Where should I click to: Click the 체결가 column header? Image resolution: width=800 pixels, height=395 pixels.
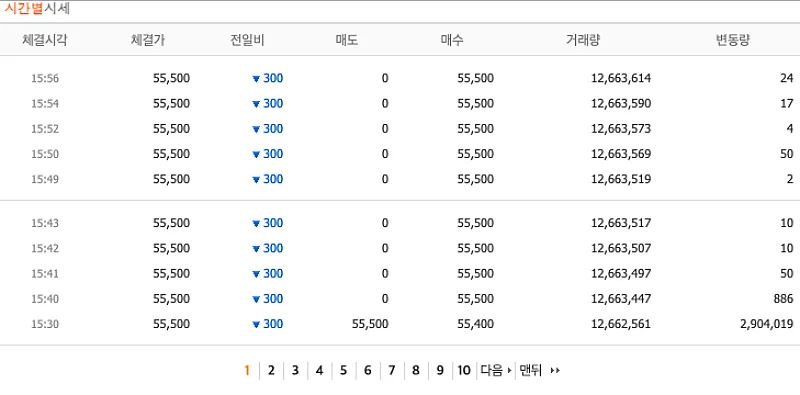coord(147,40)
